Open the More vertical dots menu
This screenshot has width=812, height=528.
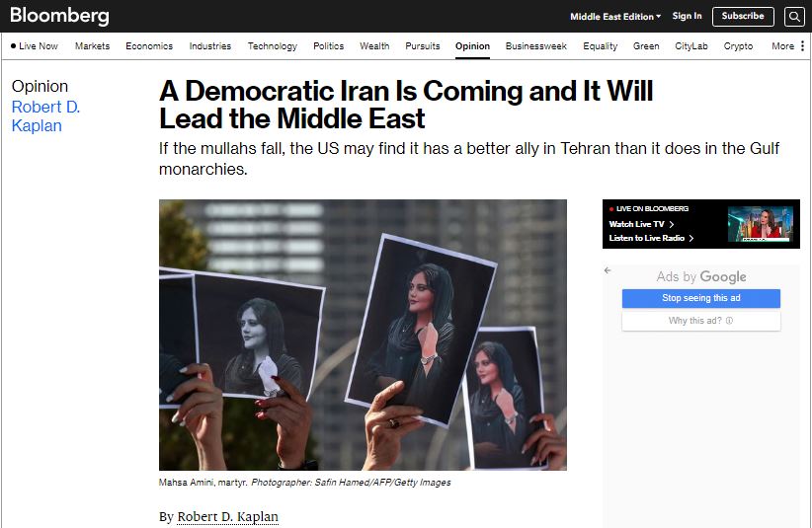pyautogui.click(x=802, y=46)
